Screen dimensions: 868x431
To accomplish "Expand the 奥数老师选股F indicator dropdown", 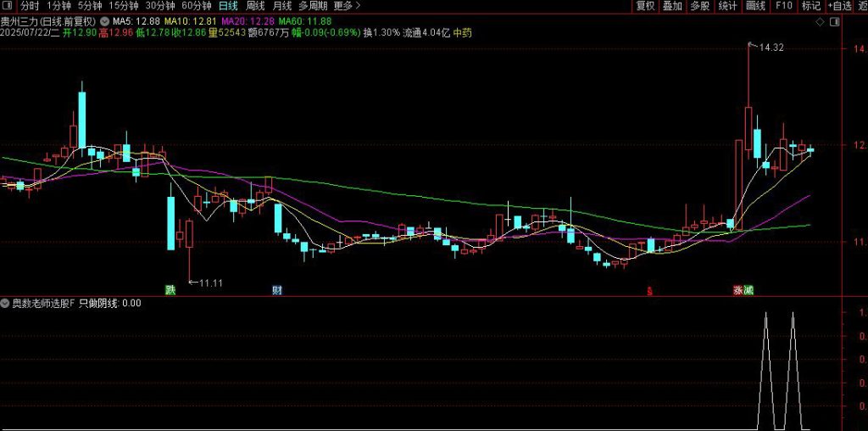I will (6, 303).
